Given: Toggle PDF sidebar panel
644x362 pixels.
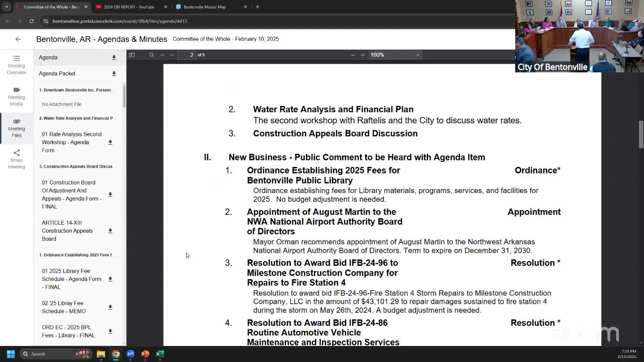Looking at the screenshot, I should pyautogui.click(x=132, y=55).
